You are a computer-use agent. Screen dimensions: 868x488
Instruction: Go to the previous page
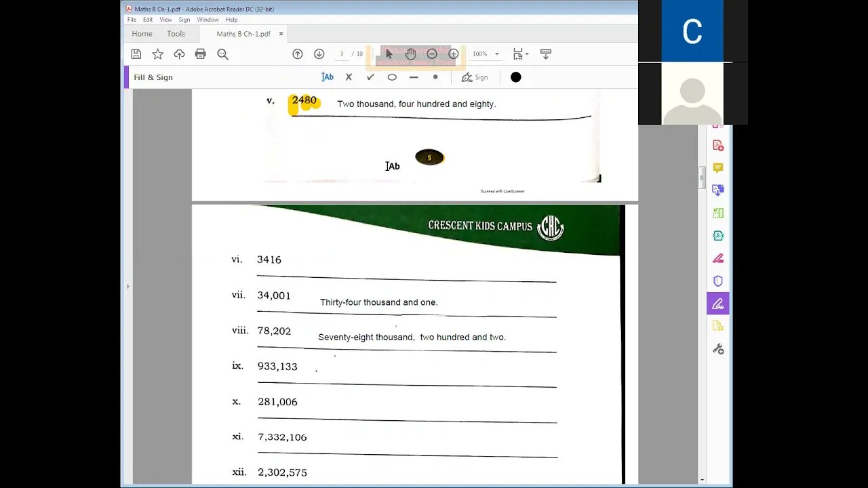(x=298, y=54)
